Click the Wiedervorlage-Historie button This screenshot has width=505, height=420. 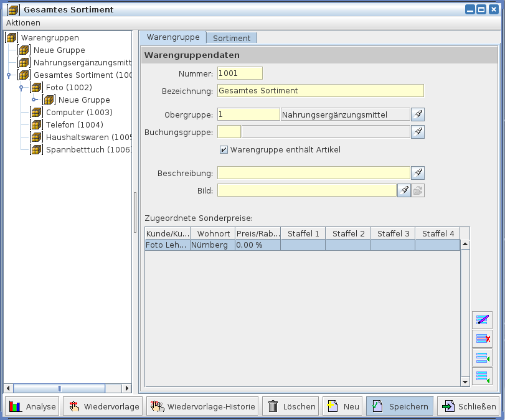click(x=202, y=407)
